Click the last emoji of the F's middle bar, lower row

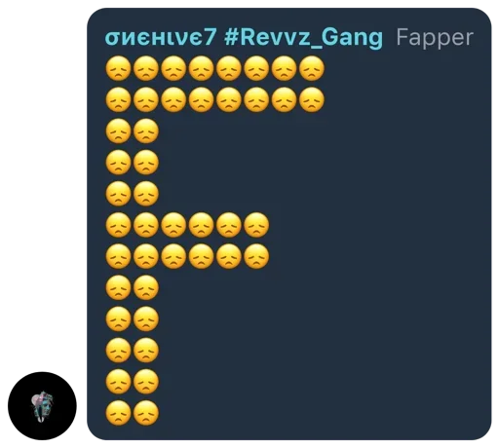pyautogui.click(x=256, y=256)
